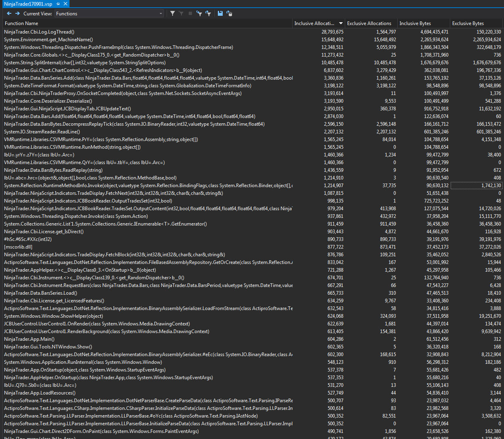Select the CSVMRuntime.RunMethod row
The width and height of the screenshot is (504, 439).
[x=252, y=147]
